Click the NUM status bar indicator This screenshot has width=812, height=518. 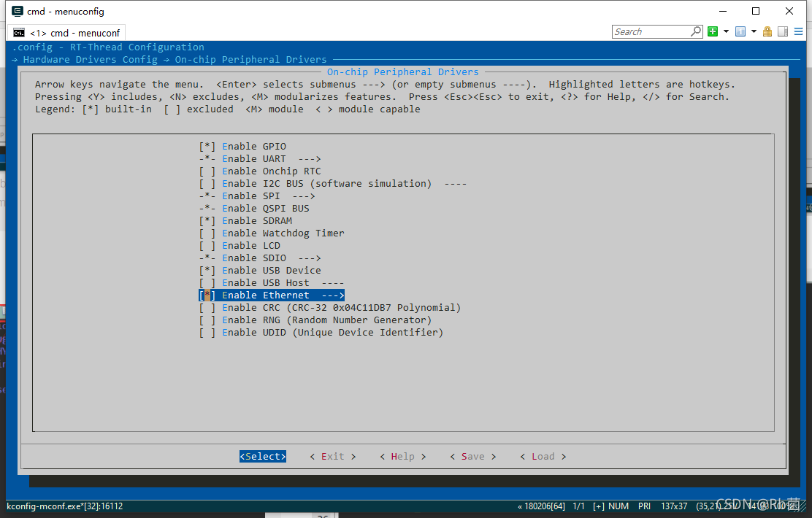pos(618,506)
